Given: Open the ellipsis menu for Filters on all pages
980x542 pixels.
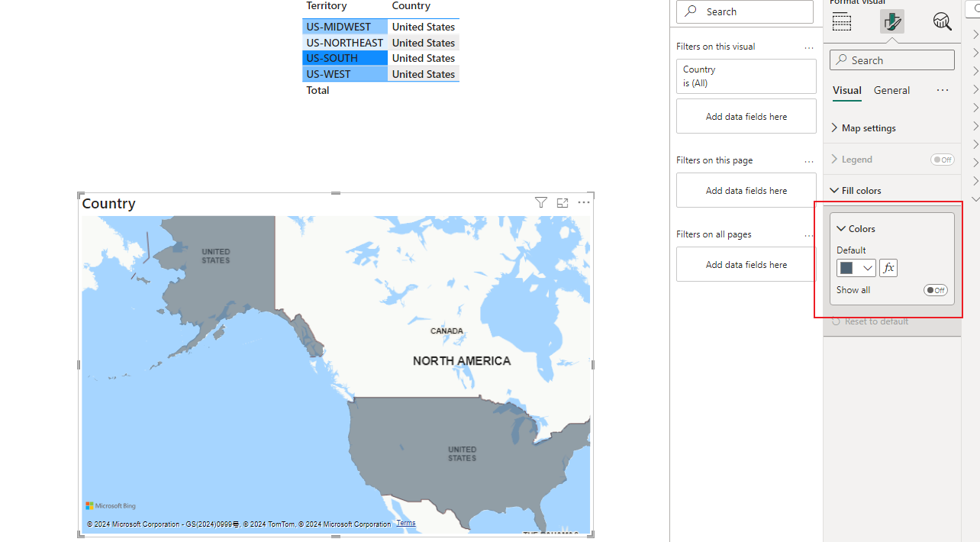Looking at the screenshot, I should [809, 235].
